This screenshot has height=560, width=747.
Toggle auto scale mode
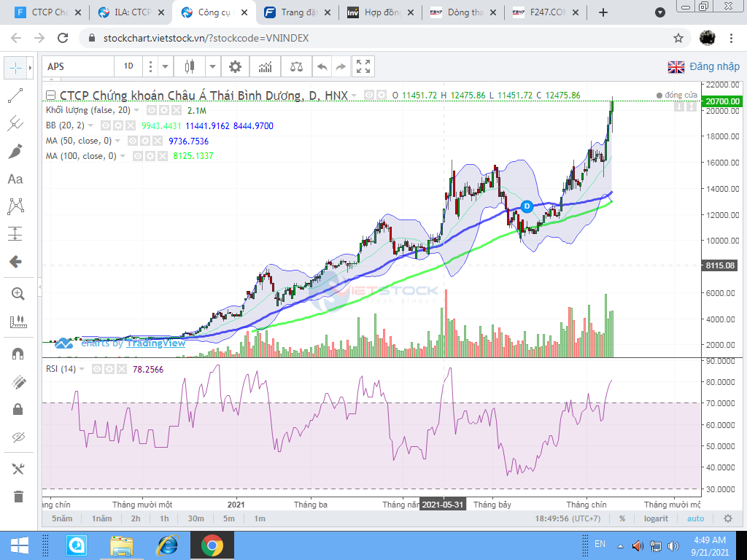pos(695,518)
